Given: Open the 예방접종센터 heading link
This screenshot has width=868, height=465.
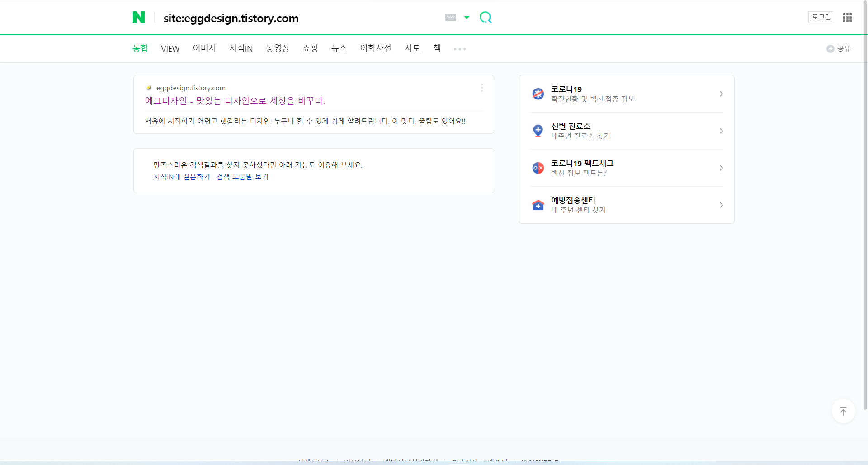Looking at the screenshot, I should [x=573, y=200].
